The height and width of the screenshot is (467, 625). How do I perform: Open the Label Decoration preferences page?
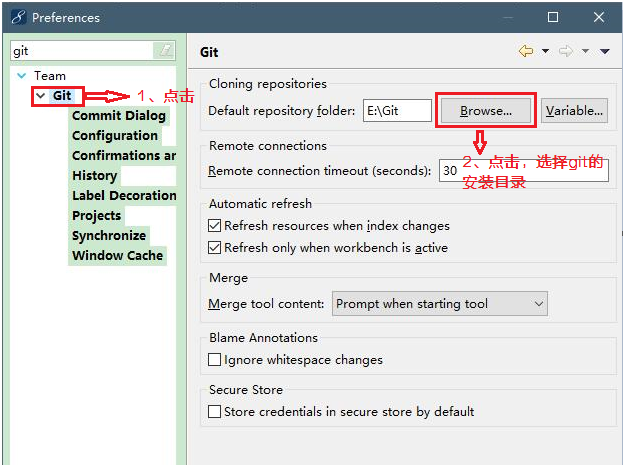tap(124, 195)
